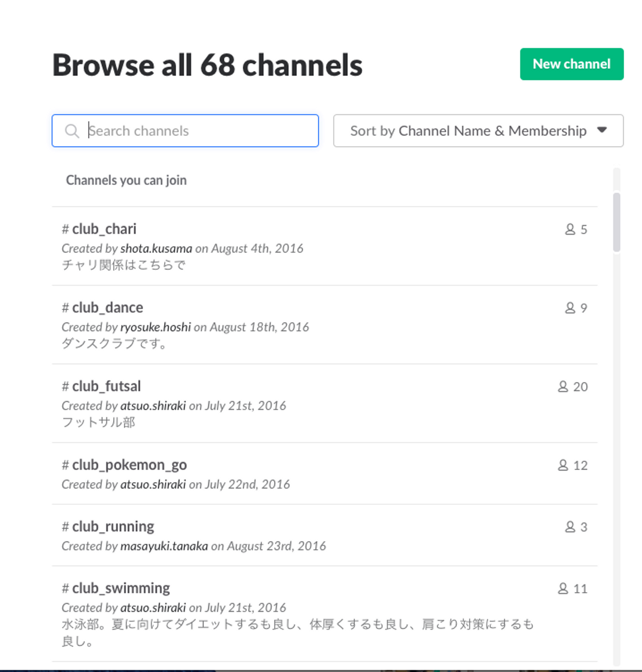Click member icon for club_pokemon_go

pos(563,465)
